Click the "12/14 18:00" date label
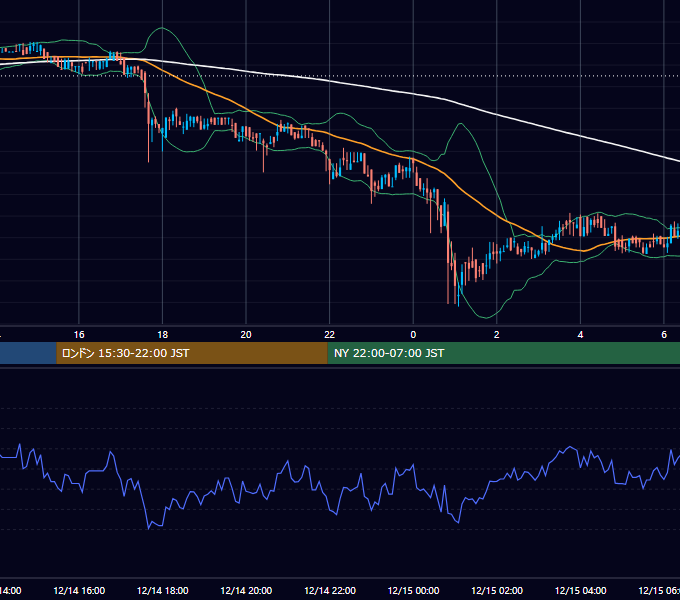 click(x=163, y=591)
